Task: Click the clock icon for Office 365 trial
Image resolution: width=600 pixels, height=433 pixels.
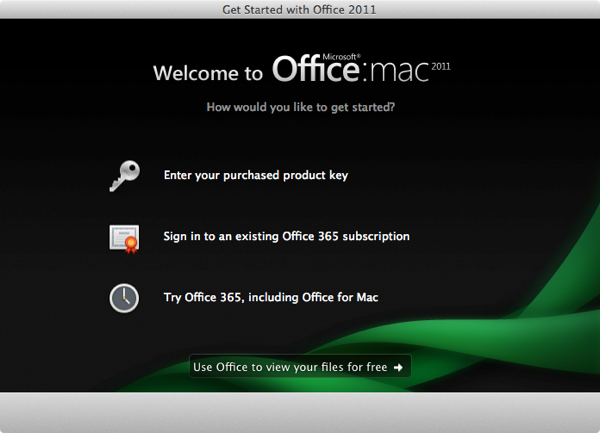Action: tap(124, 298)
